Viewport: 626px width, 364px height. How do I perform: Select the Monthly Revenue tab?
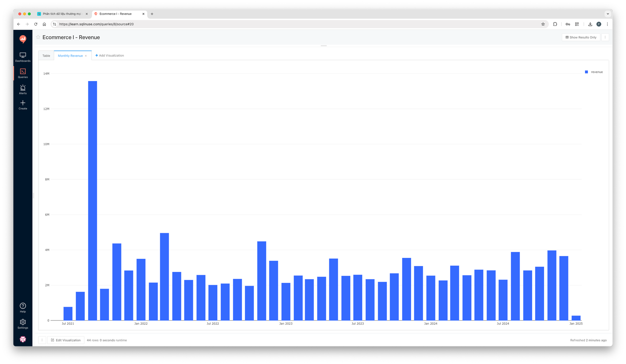[x=70, y=56]
